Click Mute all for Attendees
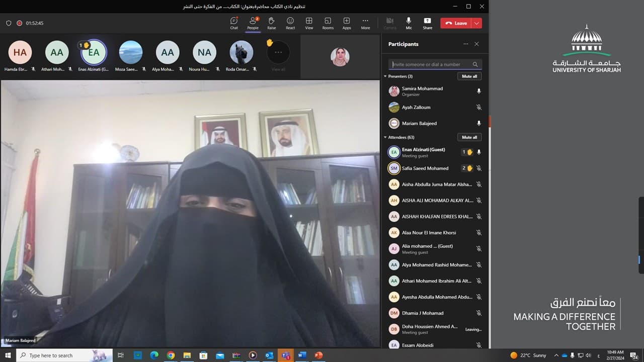Screen dimensions: 644x362 (469, 137)
